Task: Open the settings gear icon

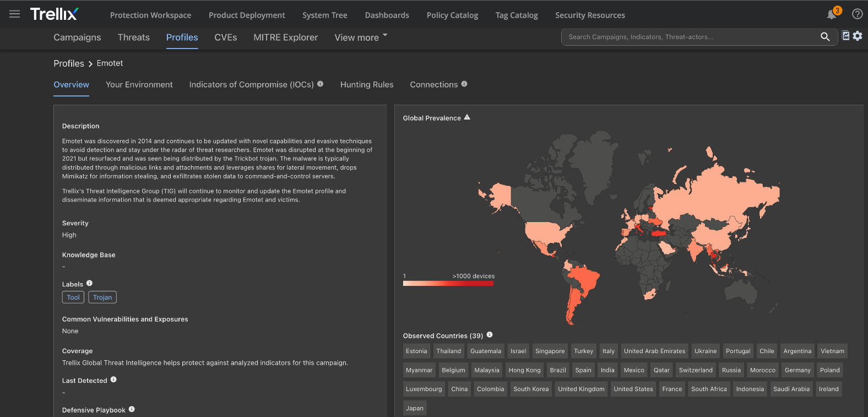Action: (x=858, y=36)
